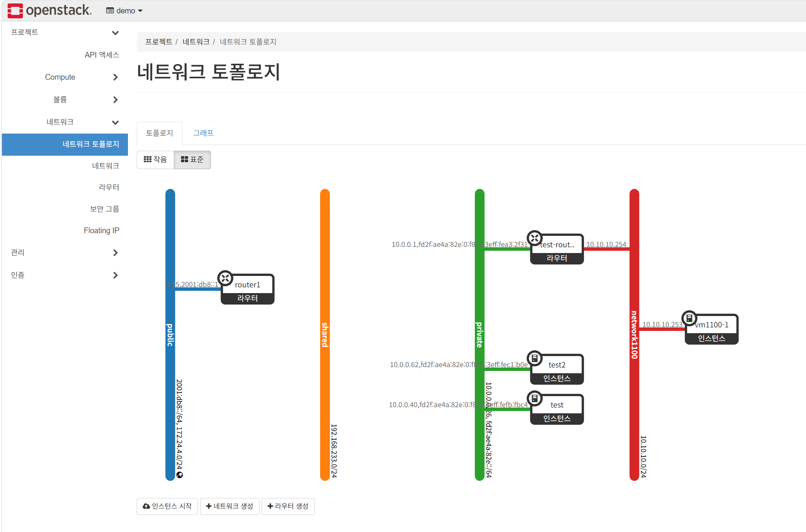The height and width of the screenshot is (532, 806).
Task: Click the 인스턴스 시작 button
Action: pos(167,506)
